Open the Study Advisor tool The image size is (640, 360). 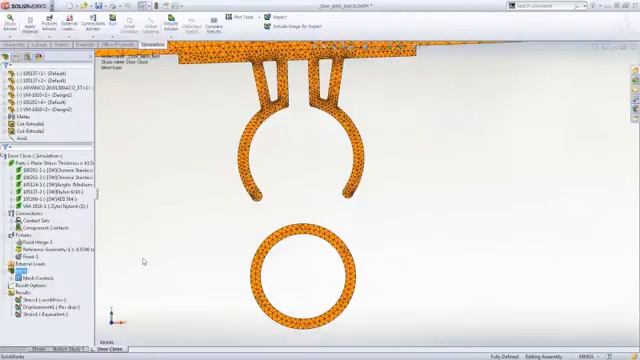(10, 23)
